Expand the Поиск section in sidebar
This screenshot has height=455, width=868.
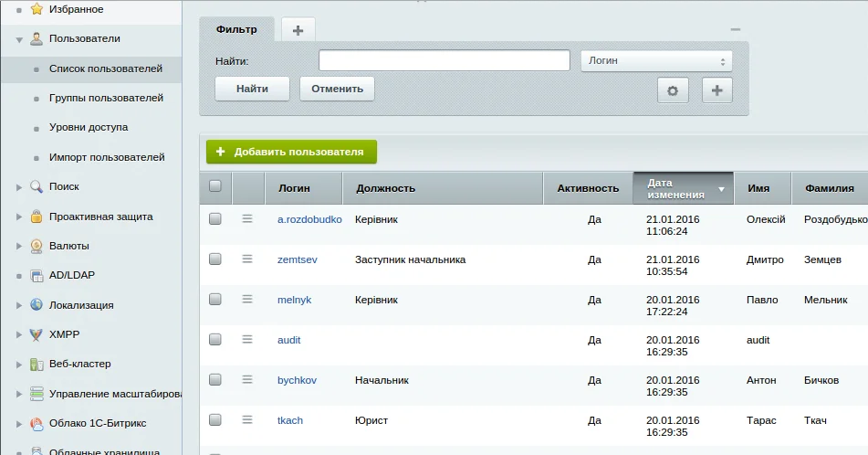pos(19,187)
